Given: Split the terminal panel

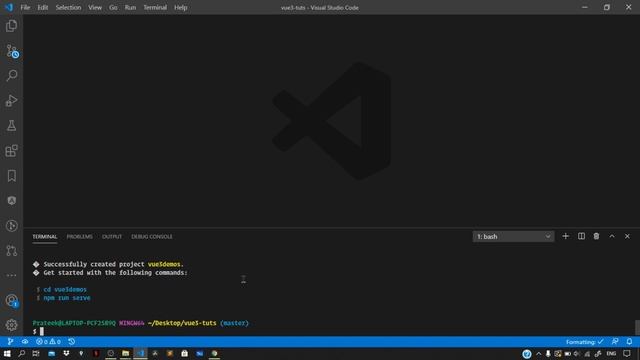Looking at the screenshot, I should (581, 236).
